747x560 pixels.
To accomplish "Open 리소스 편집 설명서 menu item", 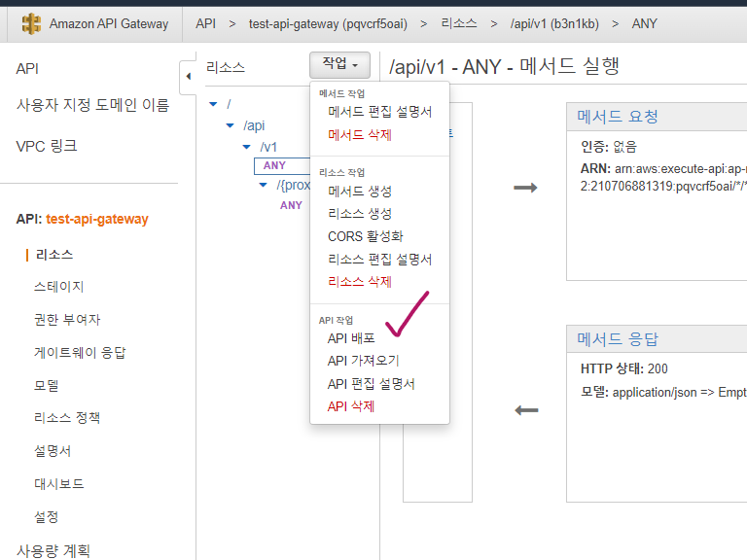I will point(379,260).
